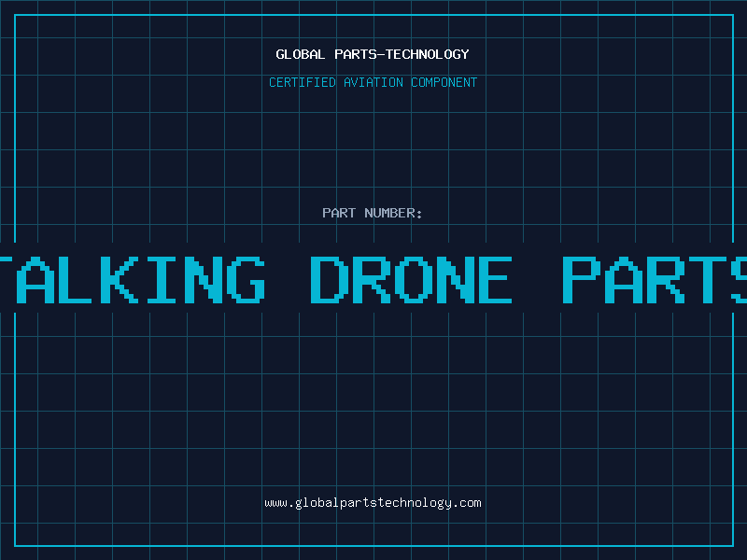Click the large letter K in TALKING
The height and width of the screenshot is (560, 747).
point(120,279)
